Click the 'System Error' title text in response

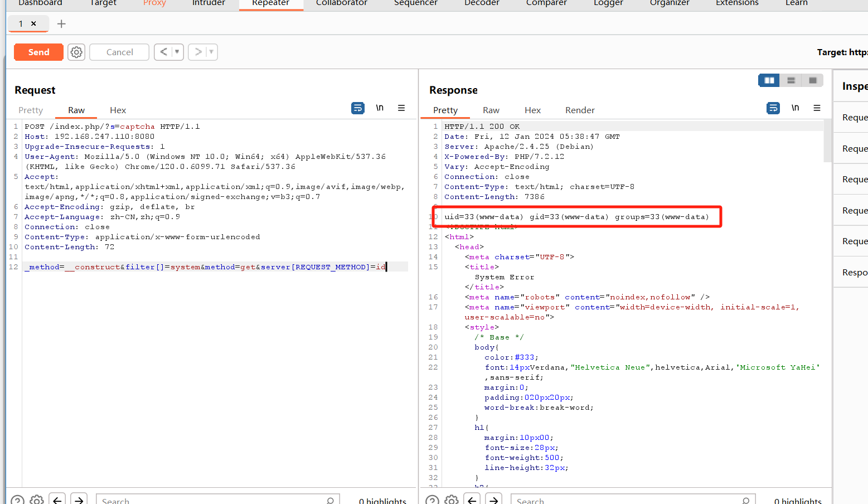(x=504, y=277)
